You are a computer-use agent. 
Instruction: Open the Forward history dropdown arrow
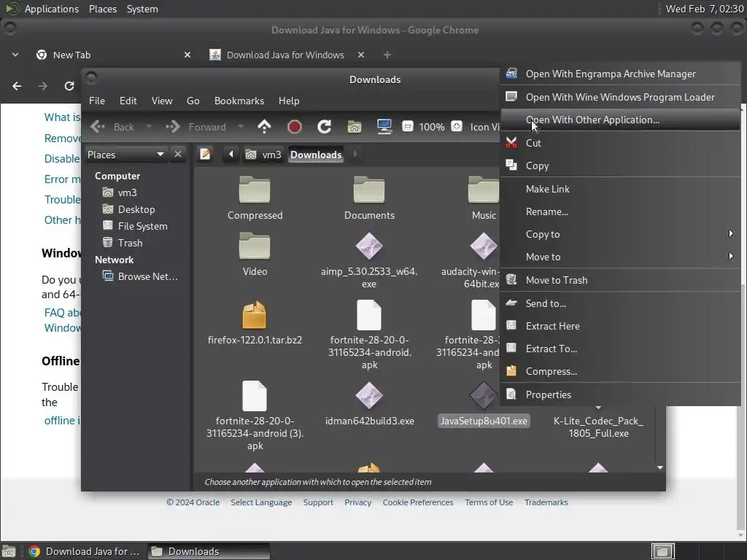coord(241,127)
